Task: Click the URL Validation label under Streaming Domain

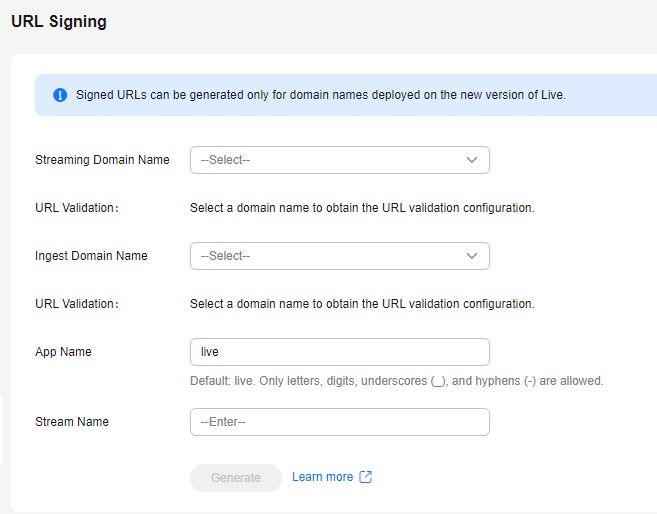Action: point(77,208)
